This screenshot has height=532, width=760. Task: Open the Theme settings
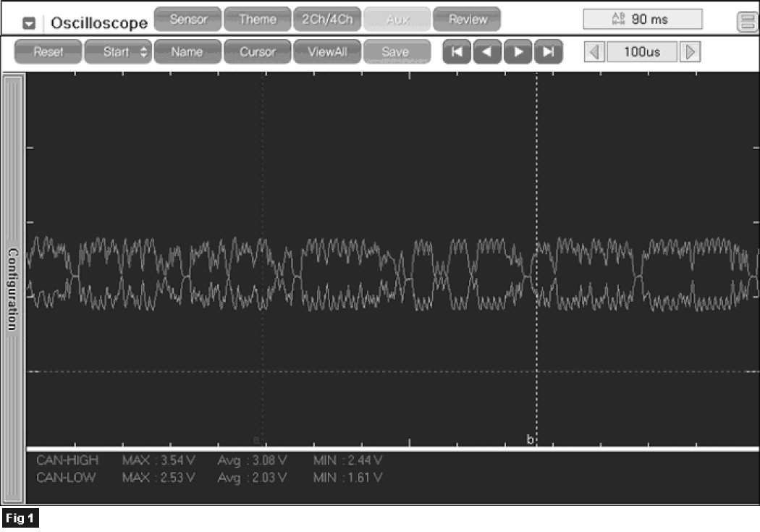tap(257, 20)
